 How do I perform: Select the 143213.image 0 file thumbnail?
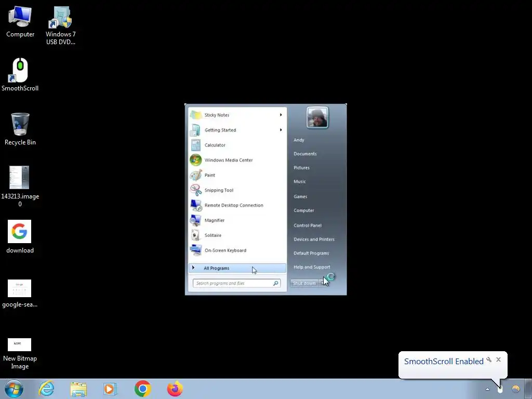click(x=20, y=186)
